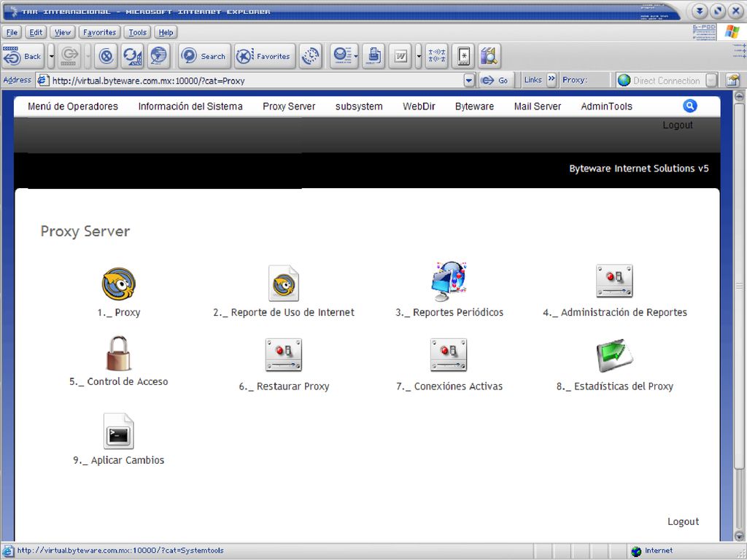Click the browser Back button
The height and width of the screenshot is (560, 747).
[23, 56]
